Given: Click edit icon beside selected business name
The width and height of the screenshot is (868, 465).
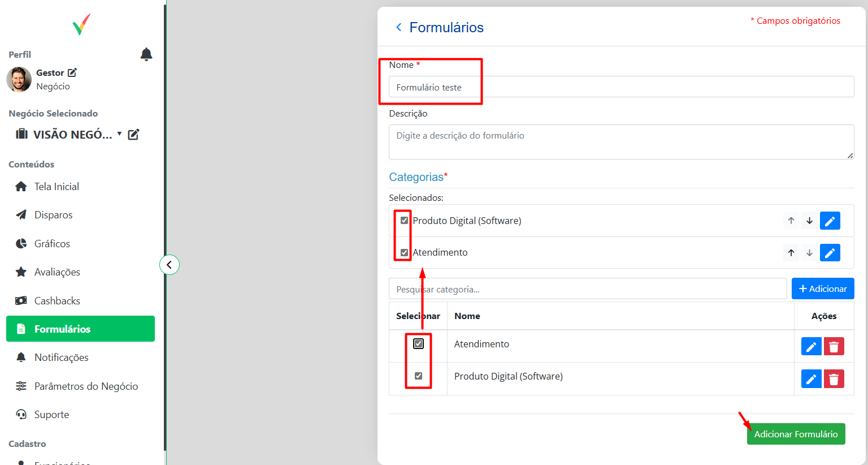Looking at the screenshot, I should point(133,135).
